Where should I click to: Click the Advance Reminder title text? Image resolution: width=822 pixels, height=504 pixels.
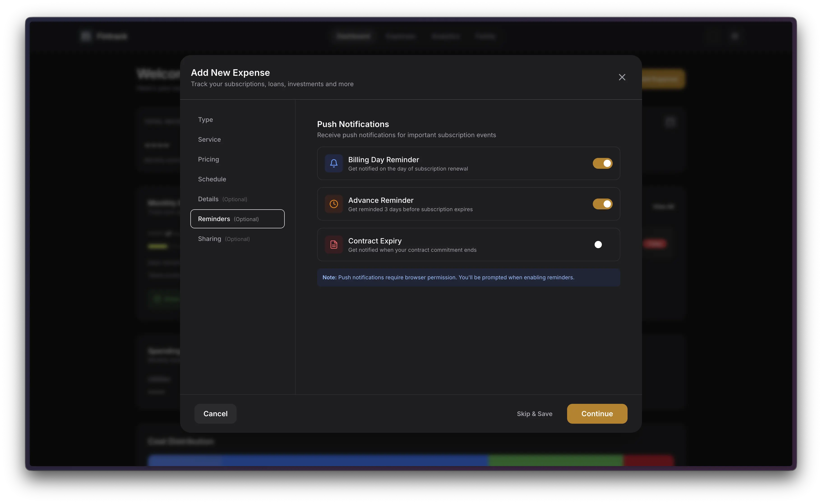(x=381, y=200)
